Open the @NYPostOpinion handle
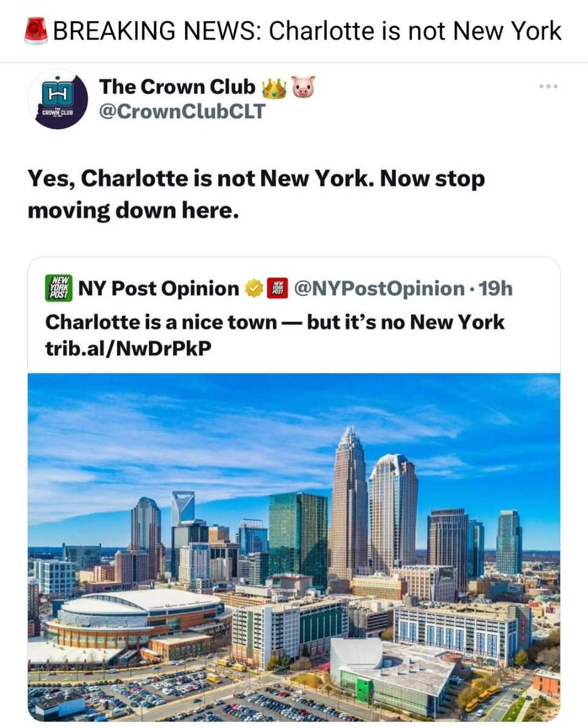This screenshot has width=588, height=728. point(379,289)
